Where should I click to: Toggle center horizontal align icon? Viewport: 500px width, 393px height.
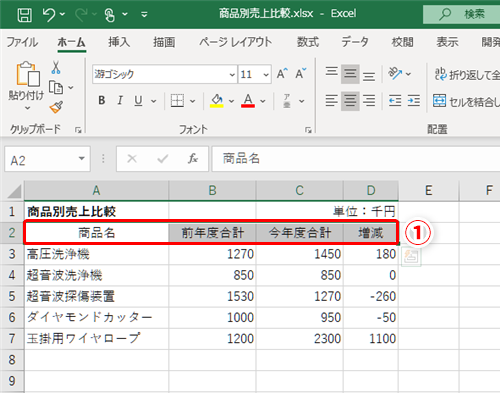click(350, 100)
